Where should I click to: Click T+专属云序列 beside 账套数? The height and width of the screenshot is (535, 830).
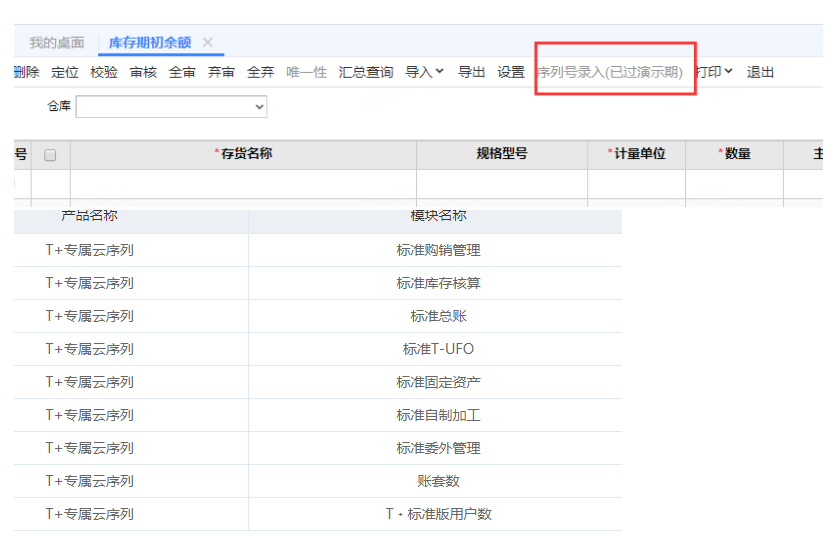click(x=89, y=481)
